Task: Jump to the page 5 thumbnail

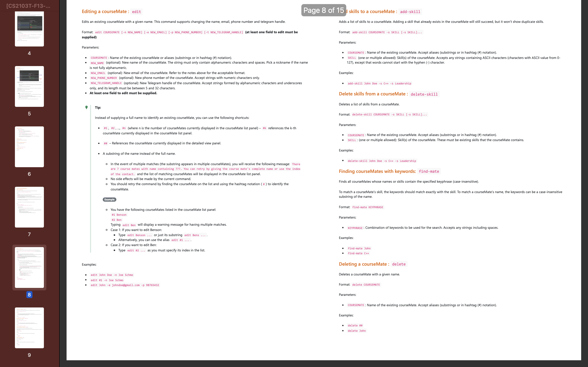Action: [x=29, y=86]
